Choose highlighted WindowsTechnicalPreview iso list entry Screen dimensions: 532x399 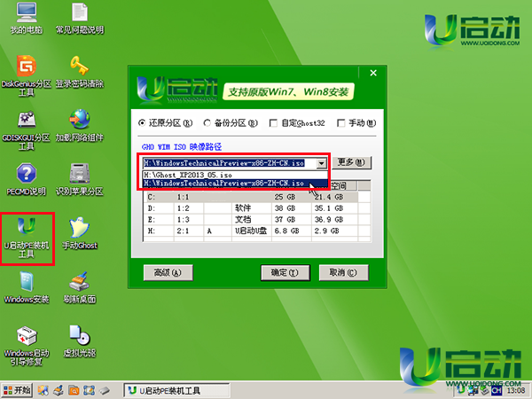pyautogui.click(x=235, y=184)
